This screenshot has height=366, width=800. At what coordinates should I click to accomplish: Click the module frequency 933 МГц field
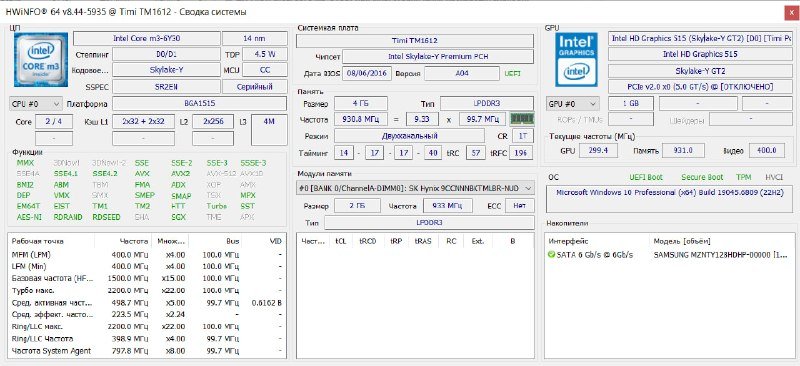pos(448,206)
